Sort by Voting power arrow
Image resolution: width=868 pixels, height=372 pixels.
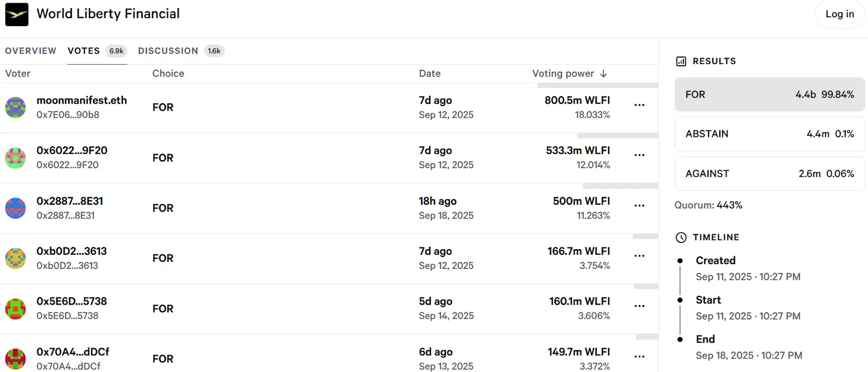(x=603, y=74)
